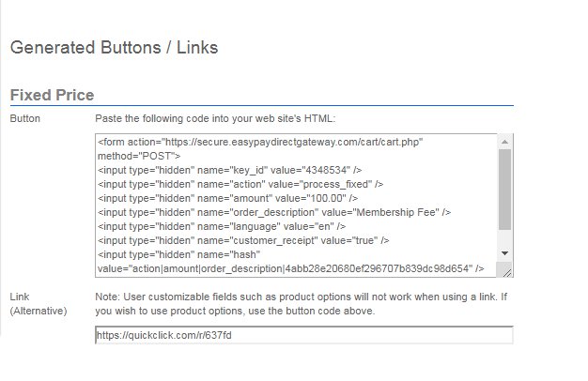Click the textarea resize grip corner
The image size is (588, 381).
506,272
